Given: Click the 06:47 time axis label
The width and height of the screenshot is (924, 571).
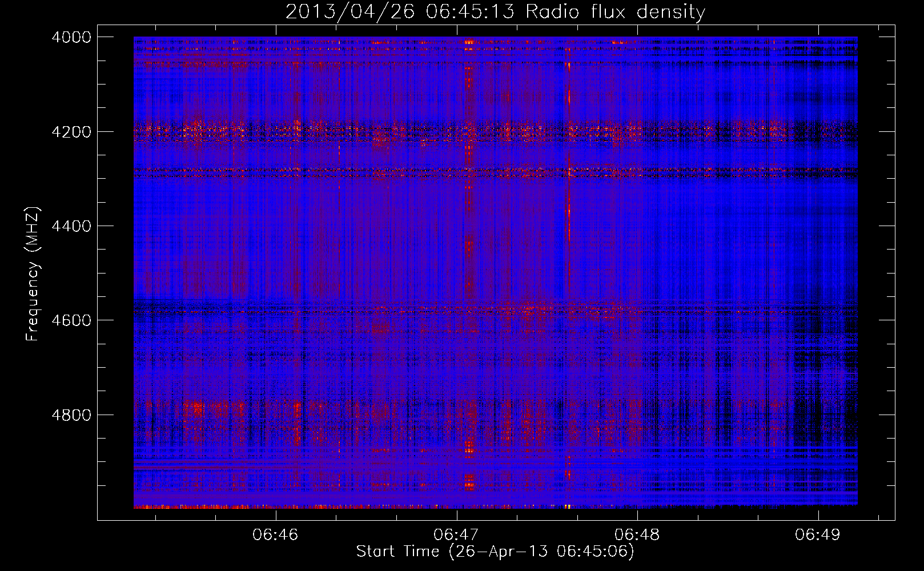Looking at the screenshot, I should tap(456, 535).
